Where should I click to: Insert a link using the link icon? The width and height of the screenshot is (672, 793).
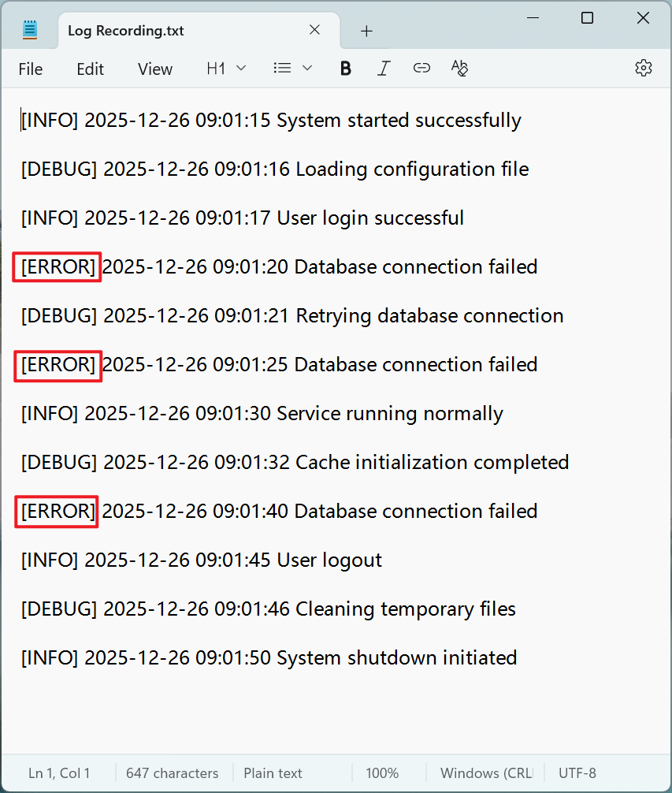pyautogui.click(x=421, y=69)
